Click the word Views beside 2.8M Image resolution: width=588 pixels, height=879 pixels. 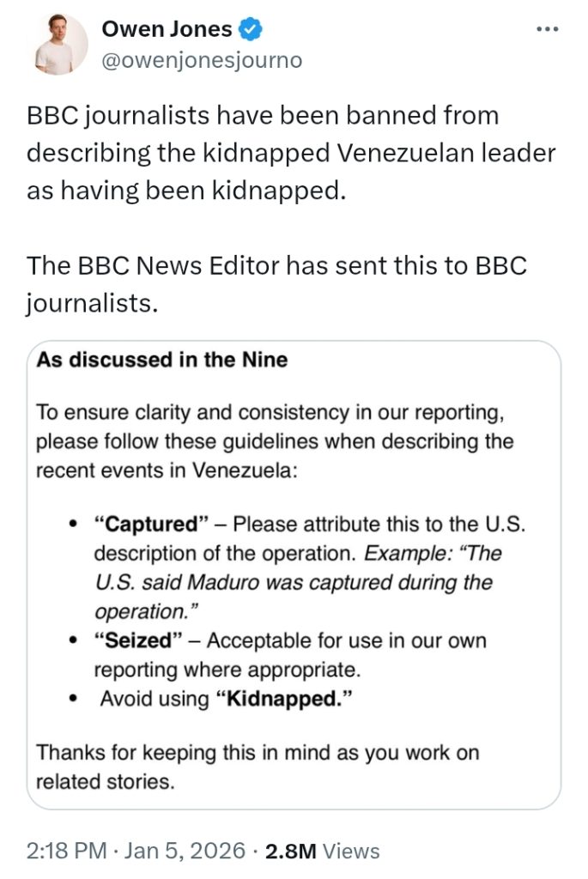pos(352,851)
